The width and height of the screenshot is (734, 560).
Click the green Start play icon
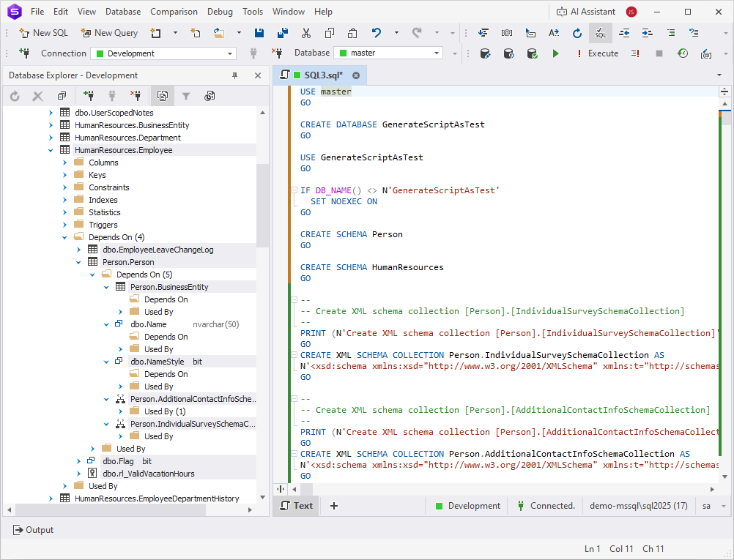[x=556, y=53]
